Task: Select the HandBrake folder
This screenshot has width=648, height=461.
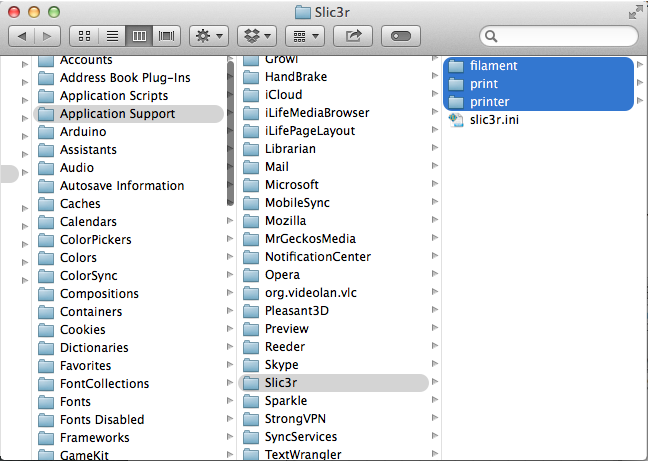Action: [x=333, y=77]
